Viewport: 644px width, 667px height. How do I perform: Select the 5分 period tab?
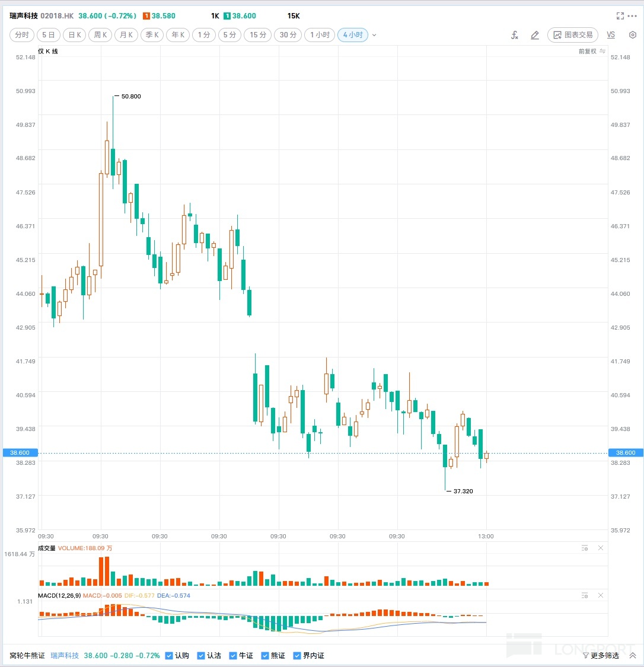pyautogui.click(x=229, y=35)
